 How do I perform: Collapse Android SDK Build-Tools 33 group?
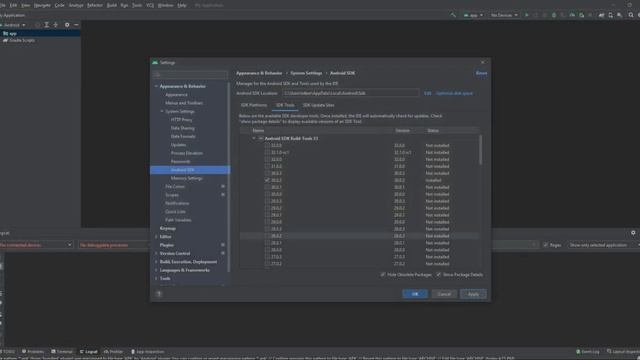[x=254, y=138]
